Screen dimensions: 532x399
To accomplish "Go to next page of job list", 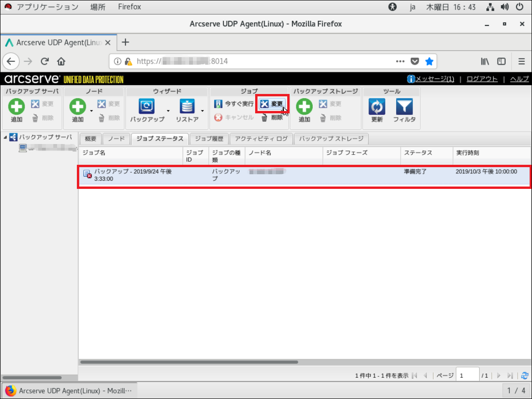I will coord(499,375).
